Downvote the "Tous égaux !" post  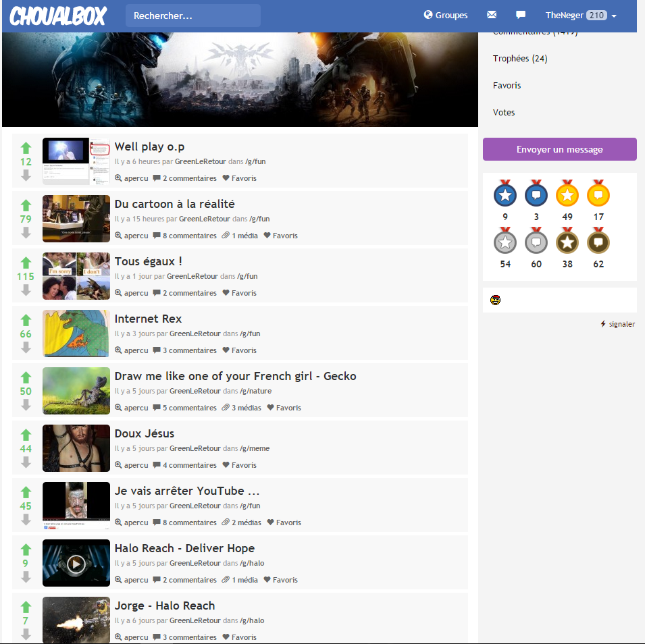pos(26,290)
